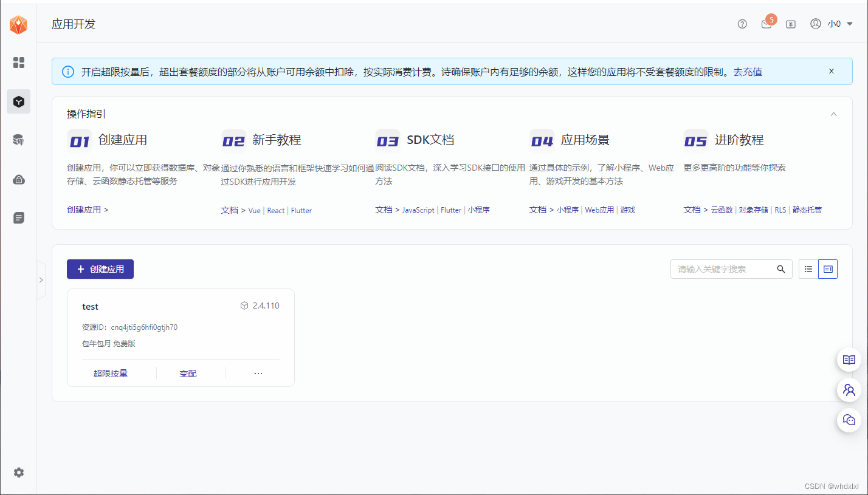Switch to card view

(x=828, y=269)
